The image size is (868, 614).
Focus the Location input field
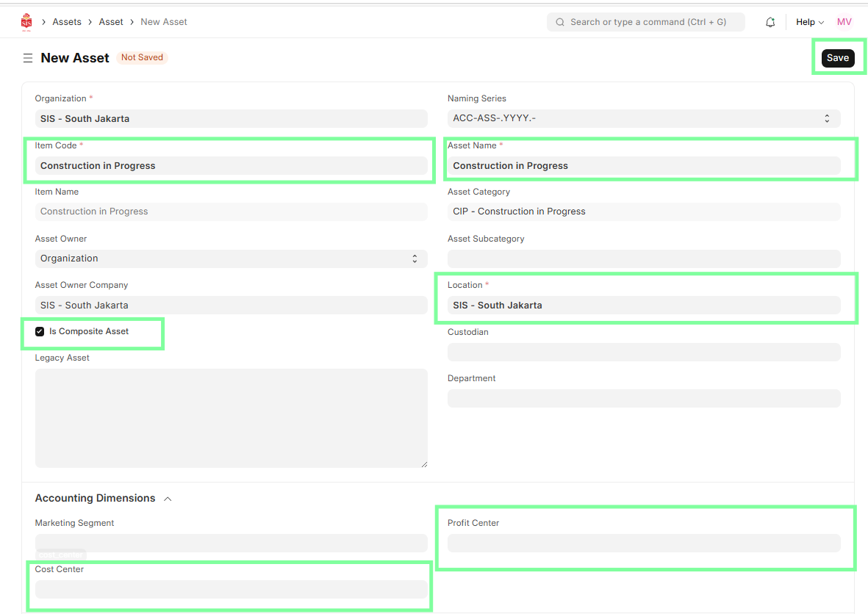(x=643, y=306)
